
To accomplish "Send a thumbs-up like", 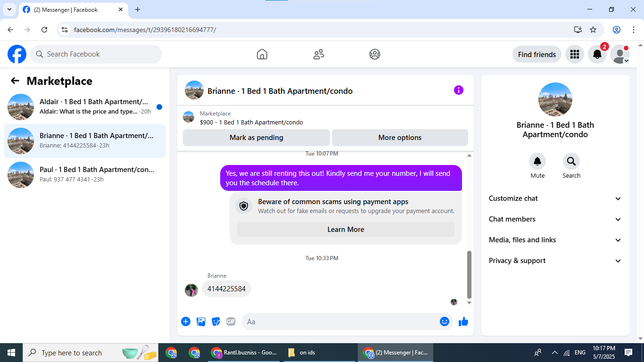I will (x=463, y=321).
